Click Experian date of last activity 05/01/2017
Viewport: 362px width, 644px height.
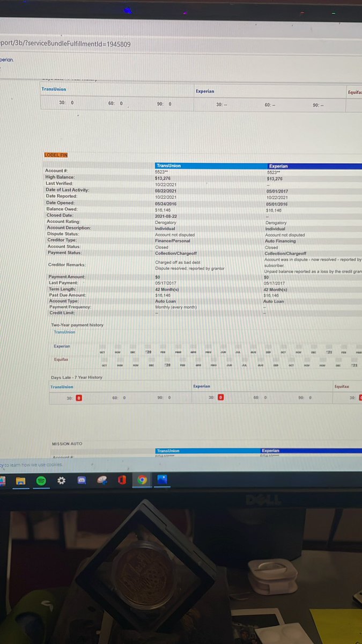[277, 191]
